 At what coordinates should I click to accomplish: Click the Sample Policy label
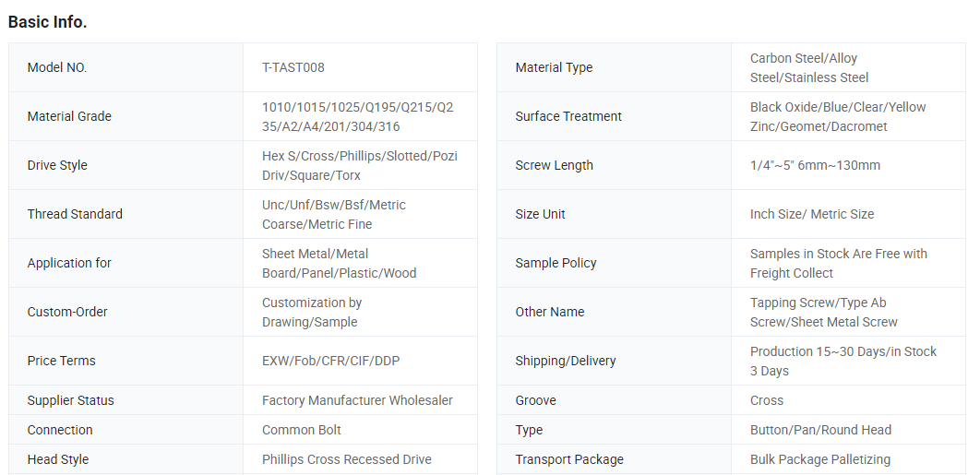556,263
